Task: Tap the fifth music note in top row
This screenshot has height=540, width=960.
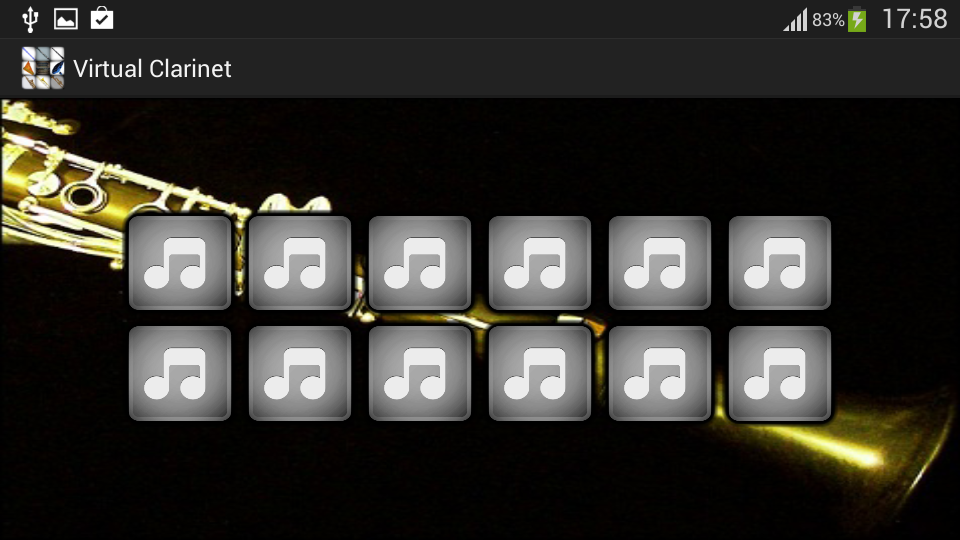Action: 660,263
